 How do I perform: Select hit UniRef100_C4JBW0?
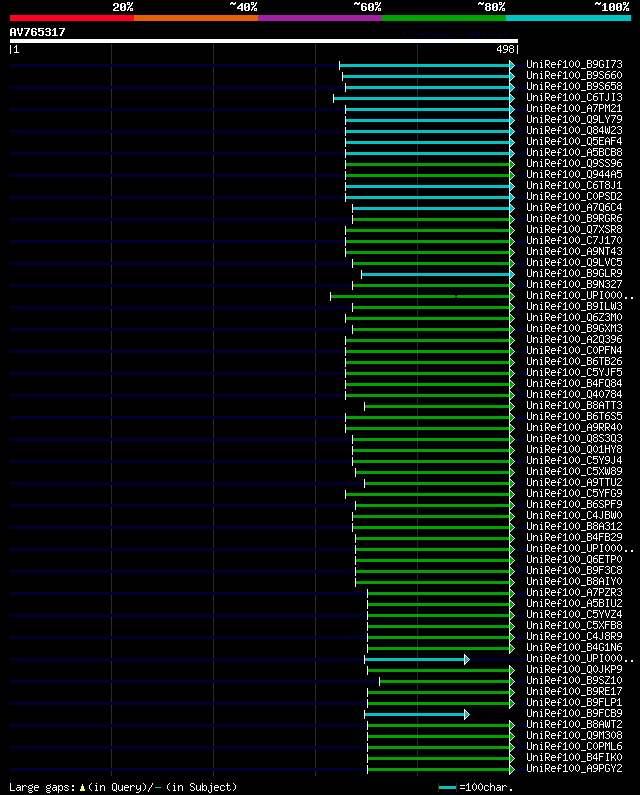(574, 516)
